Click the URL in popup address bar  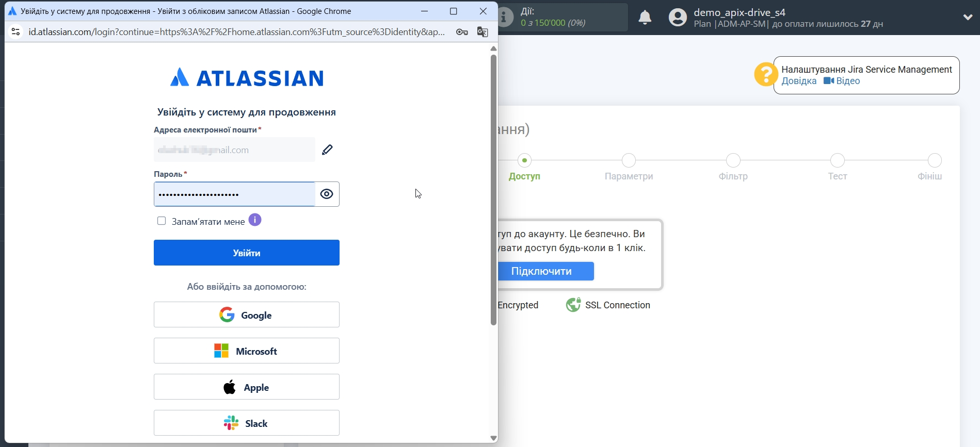[x=236, y=32]
